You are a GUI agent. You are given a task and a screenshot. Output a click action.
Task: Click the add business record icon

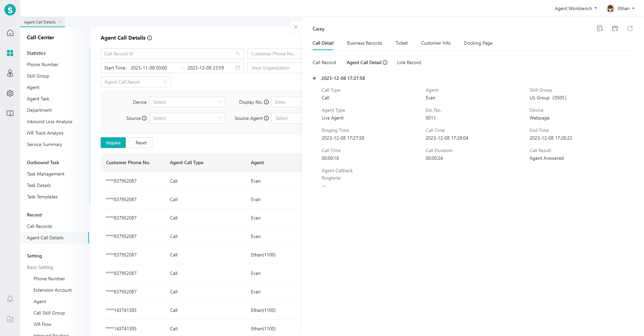tap(600, 29)
